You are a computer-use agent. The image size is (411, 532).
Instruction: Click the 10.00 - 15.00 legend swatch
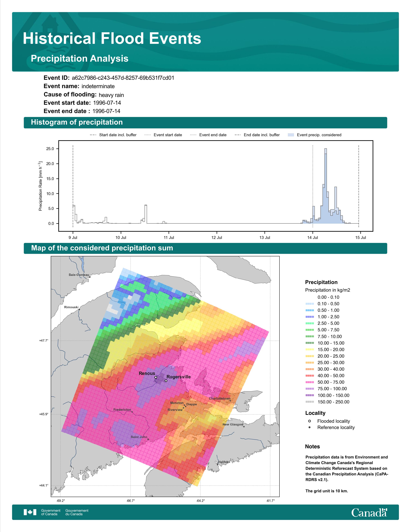click(x=310, y=343)
